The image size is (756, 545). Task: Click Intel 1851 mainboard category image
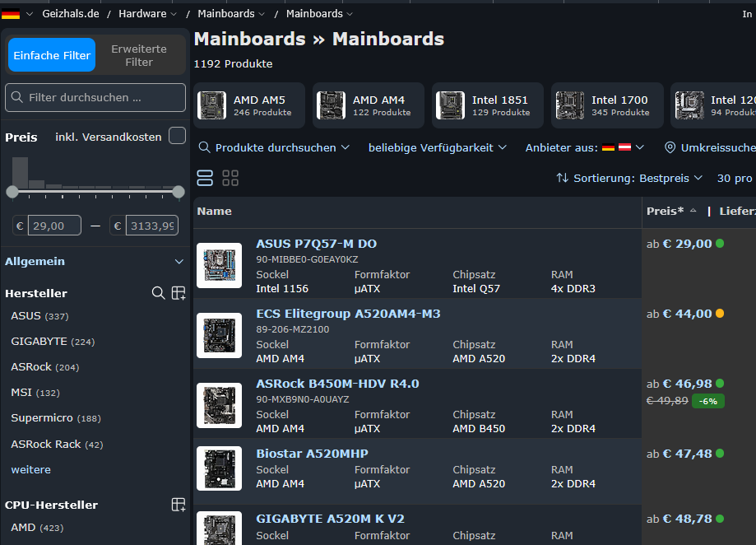(x=450, y=105)
